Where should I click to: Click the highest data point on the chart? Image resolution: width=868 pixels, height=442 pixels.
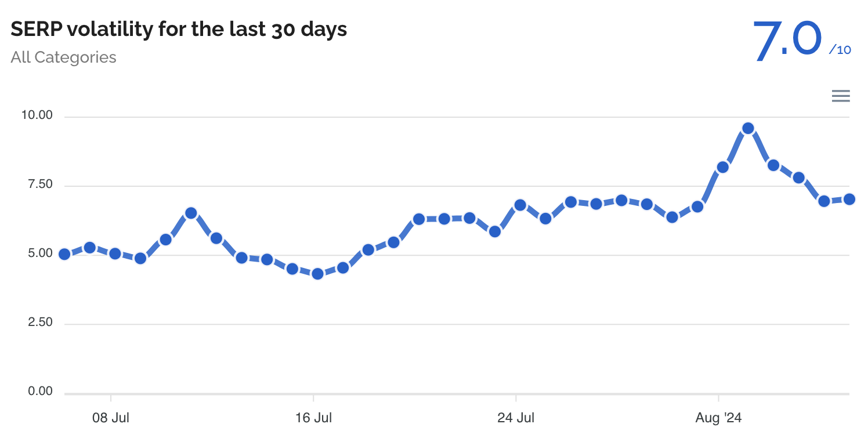click(748, 128)
